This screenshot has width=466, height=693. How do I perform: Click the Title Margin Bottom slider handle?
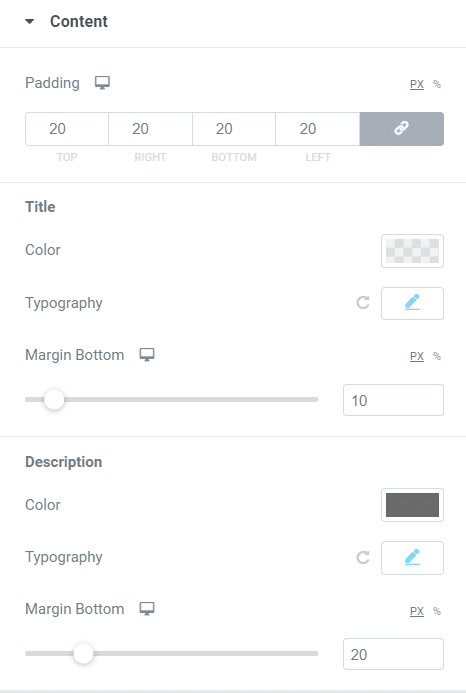tap(54, 400)
